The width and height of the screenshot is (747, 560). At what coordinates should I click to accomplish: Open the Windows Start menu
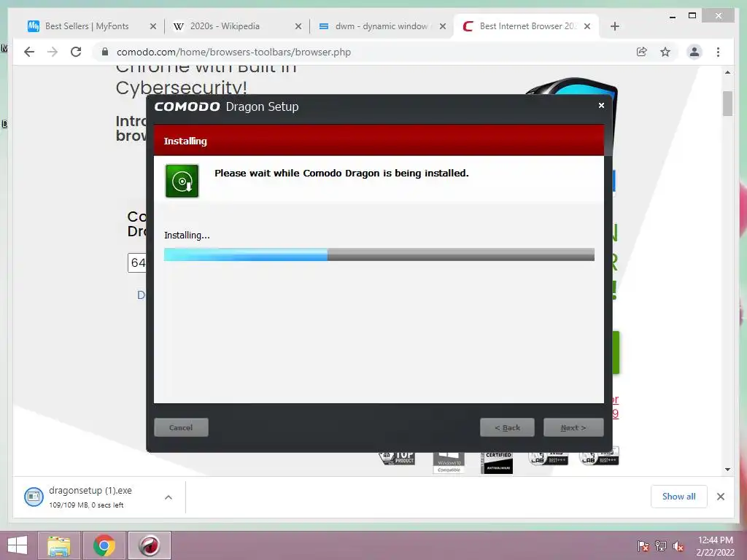[18, 545]
